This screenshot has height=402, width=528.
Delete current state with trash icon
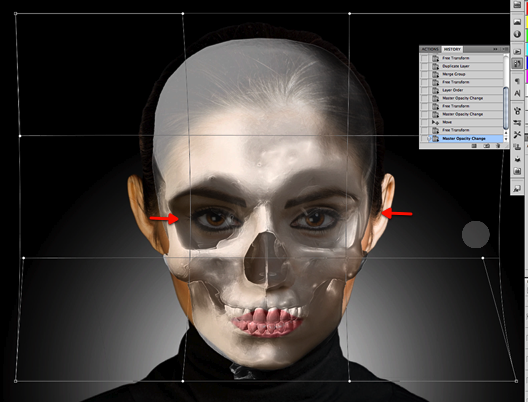click(498, 146)
